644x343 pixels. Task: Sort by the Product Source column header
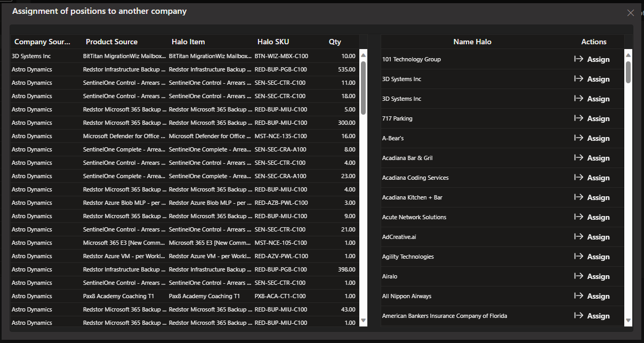pyautogui.click(x=111, y=42)
